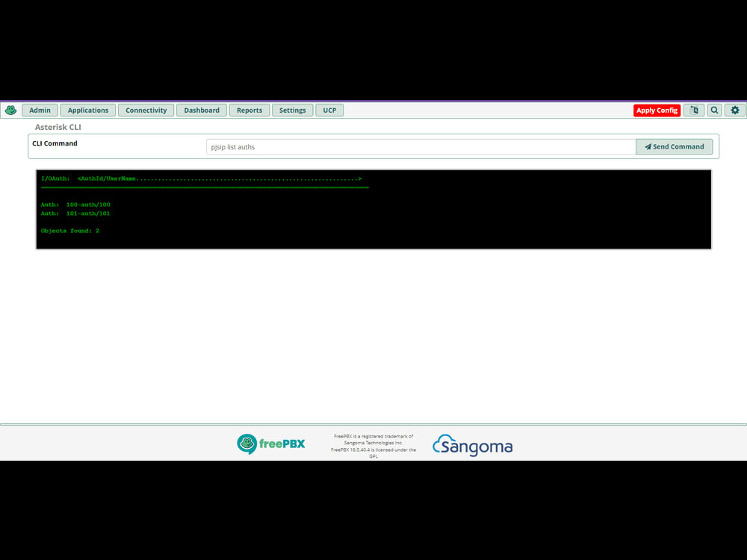Viewport: 747px width, 560px height.
Task: Open the language selector icon
Action: tap(694, 110)
